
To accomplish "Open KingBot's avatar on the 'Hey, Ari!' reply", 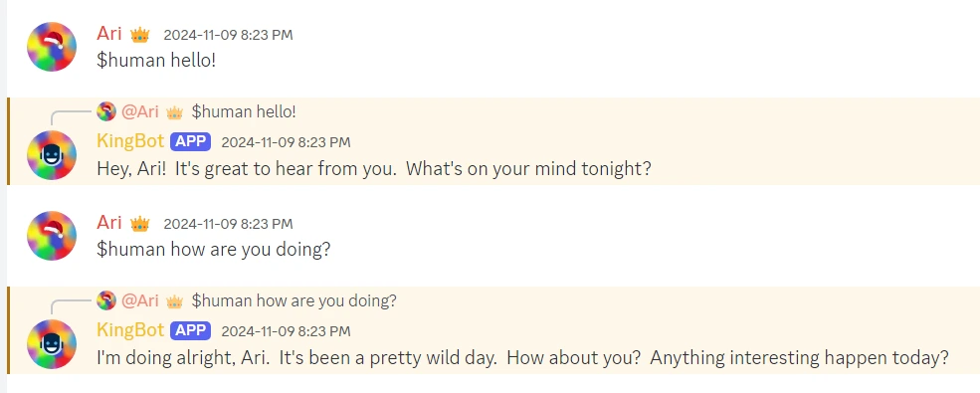I will pyautogui.click(x=52, y=155).
